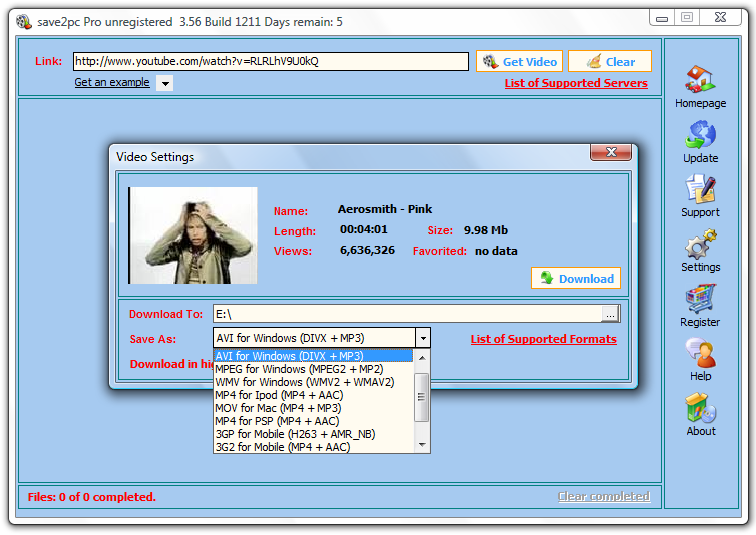Click the Clear button

pos(610,62)
